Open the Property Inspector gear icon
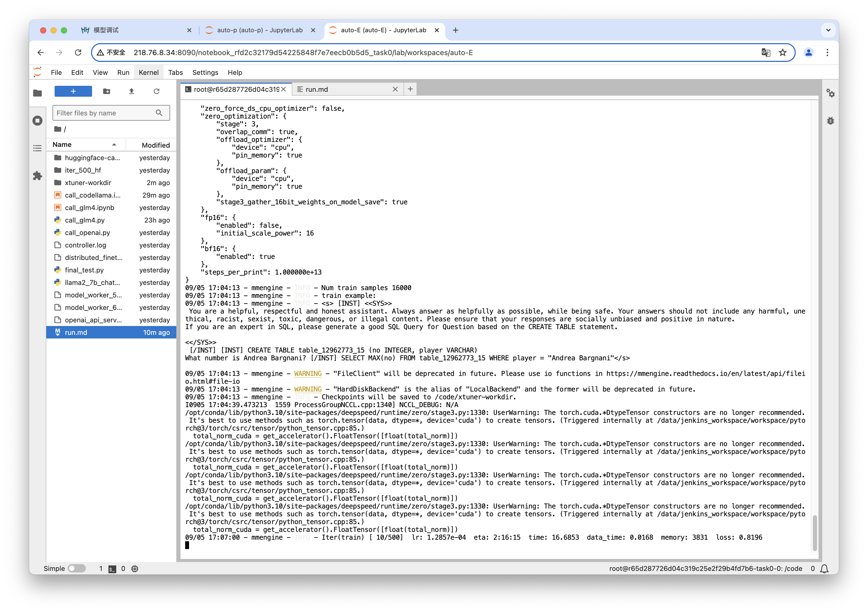Screen dimensions: 868x613 pos(830,93)
